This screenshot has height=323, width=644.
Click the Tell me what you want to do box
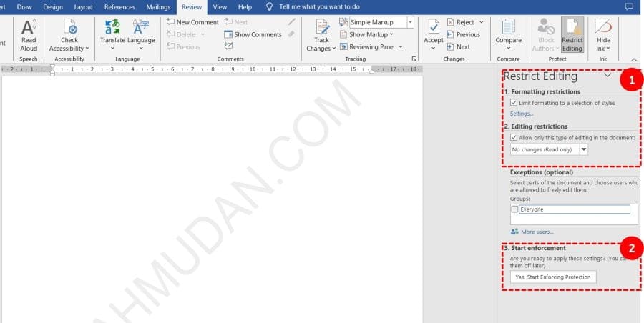(x=319, y=7)
